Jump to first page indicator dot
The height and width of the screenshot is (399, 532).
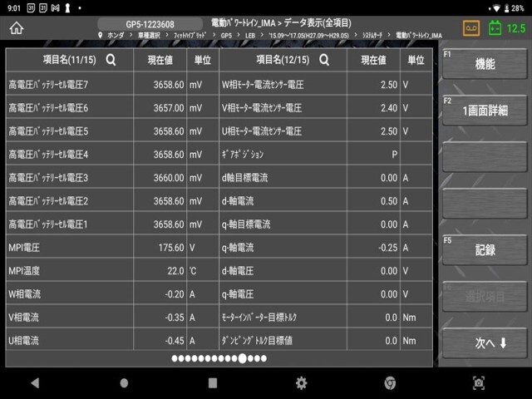point(175,358)
